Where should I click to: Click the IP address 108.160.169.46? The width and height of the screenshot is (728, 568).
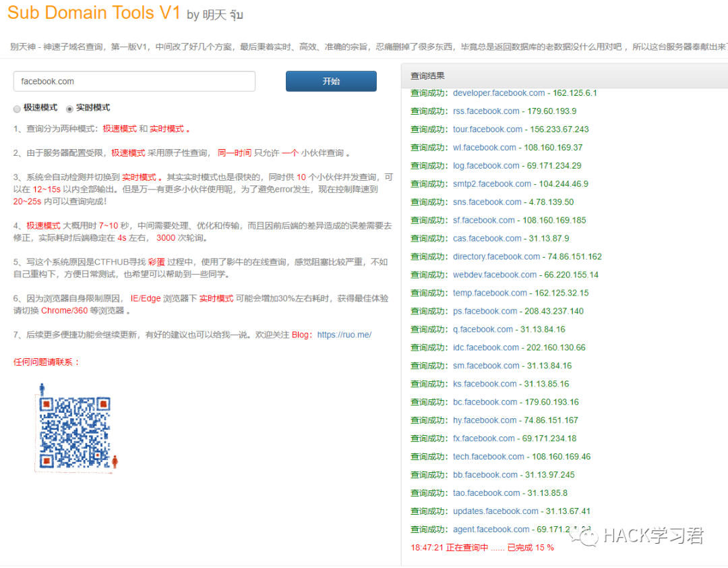(562, 457)
